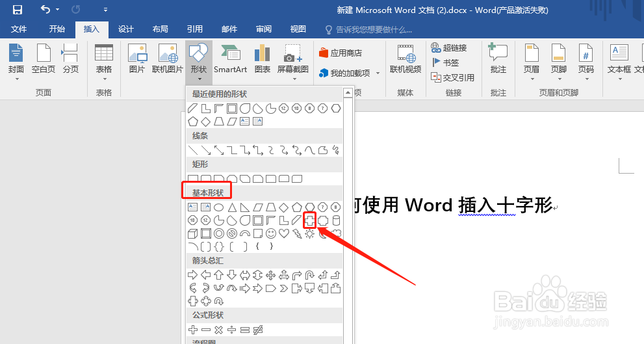
Task: Choose the right triangle shape
Action: (x=245, y=207)
